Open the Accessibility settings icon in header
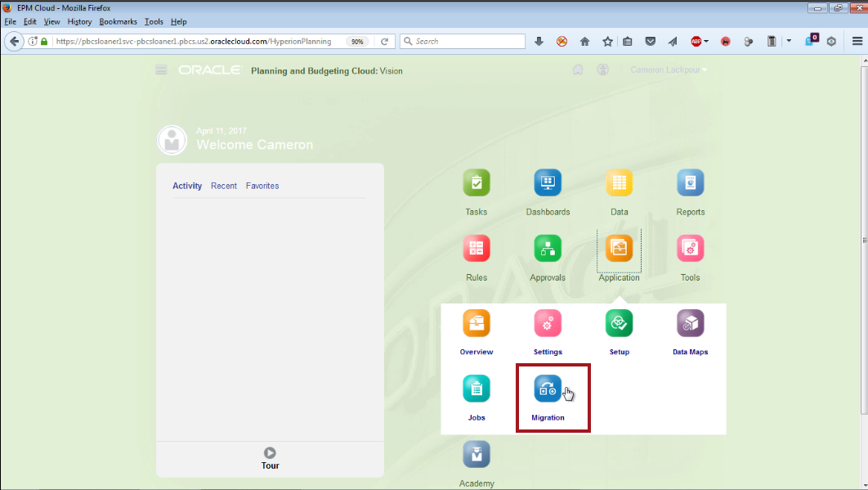The image size is (868, 490). point(603,70)
